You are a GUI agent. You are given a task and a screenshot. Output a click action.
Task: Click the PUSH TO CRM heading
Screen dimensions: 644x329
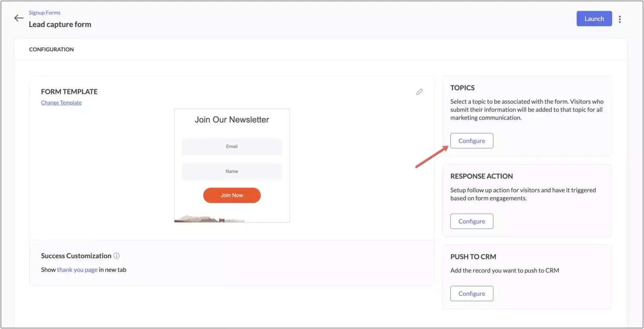click(x=473, y=257)
